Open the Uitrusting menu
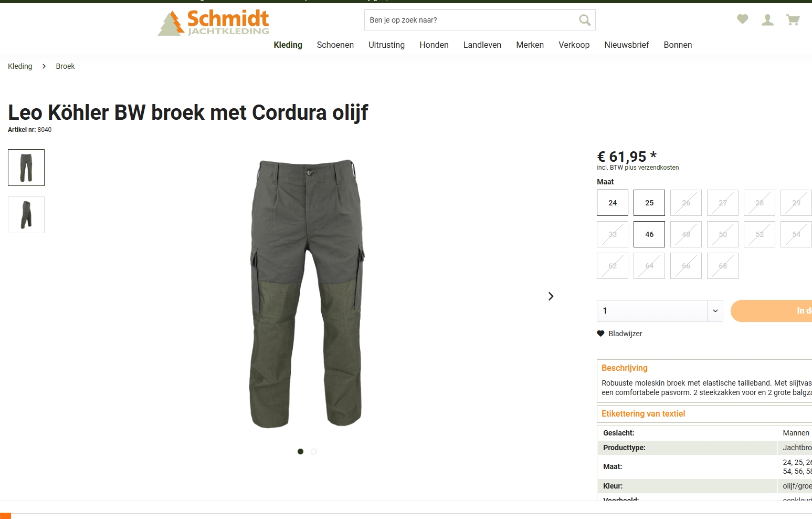 [386, 45]
